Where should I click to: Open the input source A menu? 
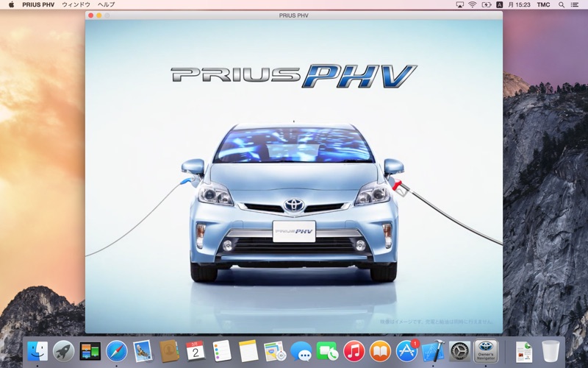pyautogui.click(x=500, y=4)
